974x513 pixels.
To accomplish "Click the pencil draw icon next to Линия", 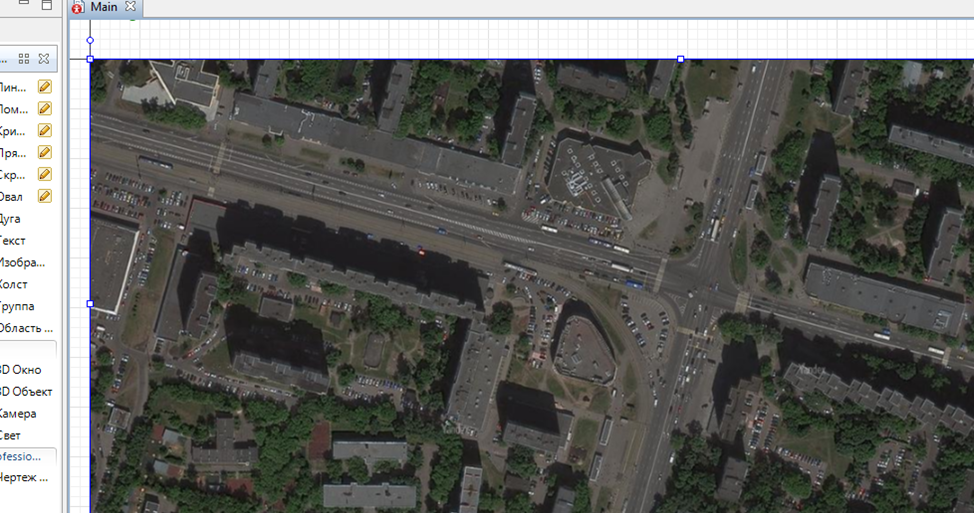I will point(44,87).
